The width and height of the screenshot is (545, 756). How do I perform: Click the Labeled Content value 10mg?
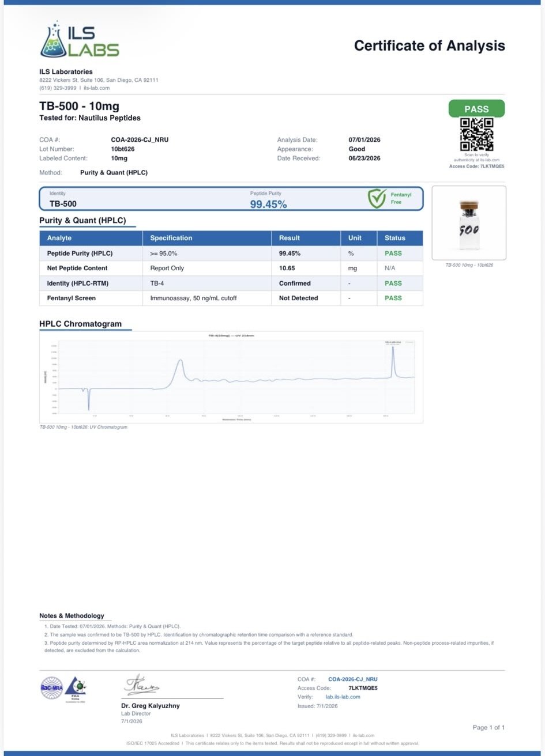pos(119,158)
